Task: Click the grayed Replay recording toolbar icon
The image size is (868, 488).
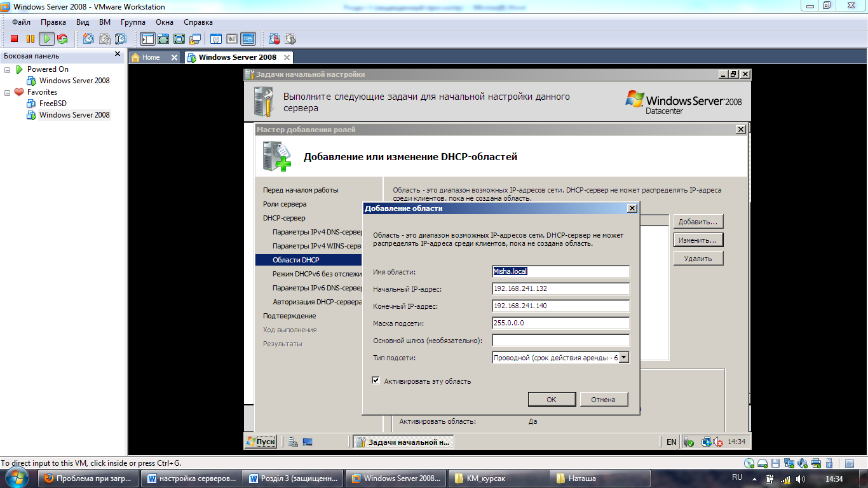Action: pyautogui.click(x=290, y=39)
